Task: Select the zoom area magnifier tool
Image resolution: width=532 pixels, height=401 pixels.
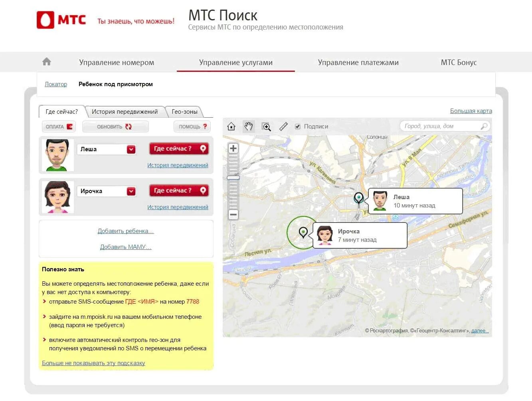Action: click(x=266, y=126)
